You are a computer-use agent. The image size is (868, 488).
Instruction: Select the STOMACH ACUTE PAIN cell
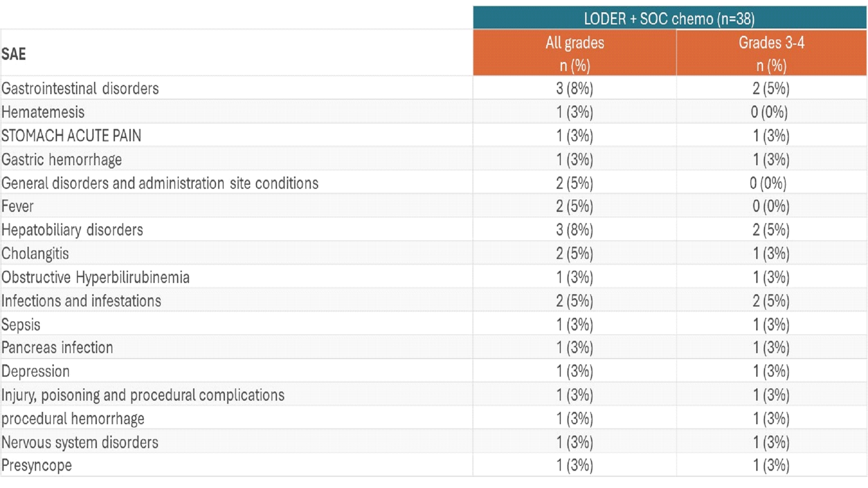(72, 136)
